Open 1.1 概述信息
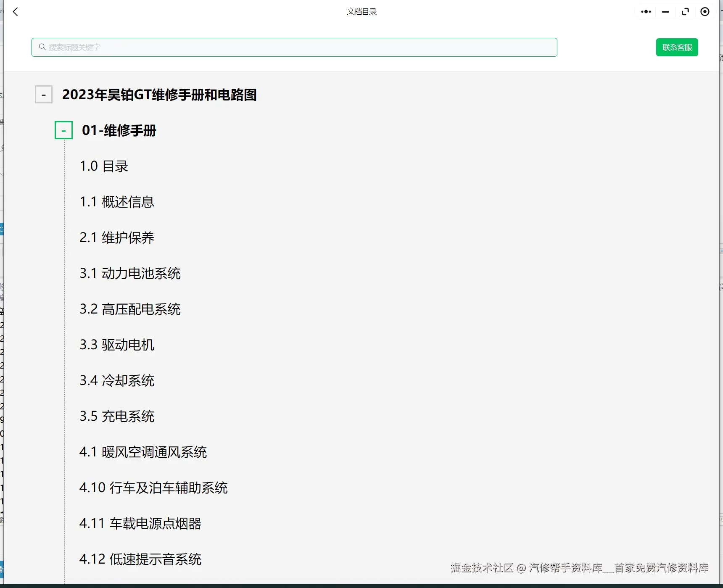The width and height of the screenshot is (723, 588). coord(117,202)
